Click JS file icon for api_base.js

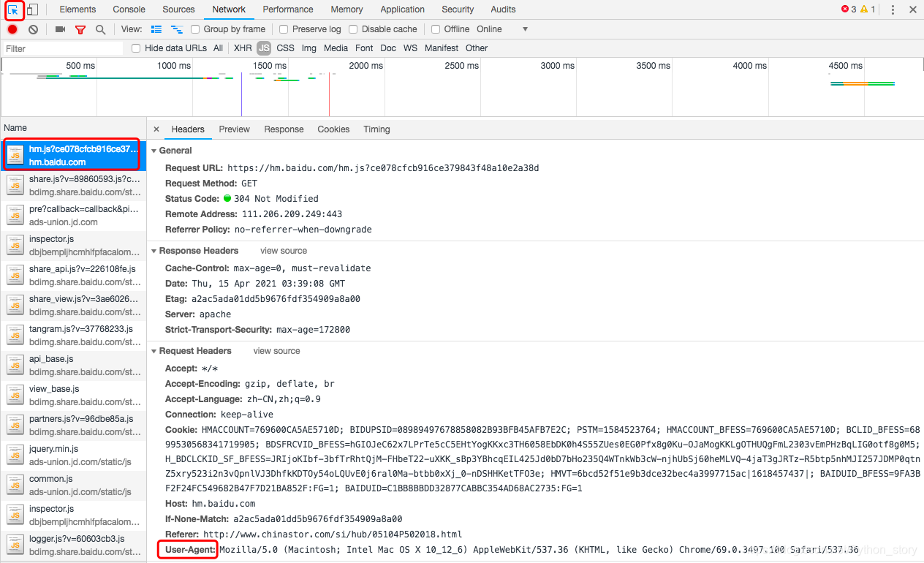click(15, 365)
